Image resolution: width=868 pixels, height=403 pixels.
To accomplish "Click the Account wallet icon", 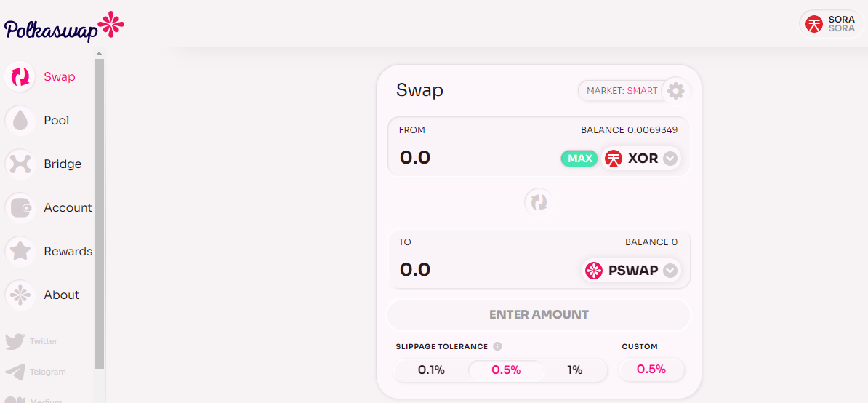I will (x=20, y=207).
